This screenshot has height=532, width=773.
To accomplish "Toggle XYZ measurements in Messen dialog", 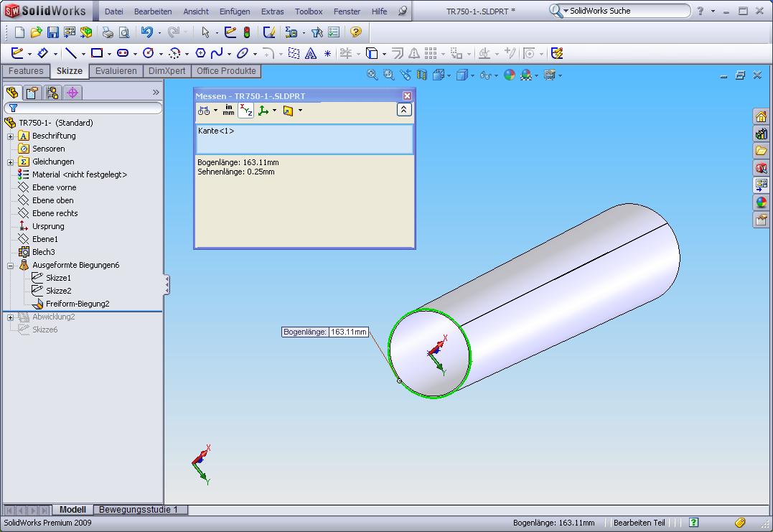I will (x=246, y=111).
